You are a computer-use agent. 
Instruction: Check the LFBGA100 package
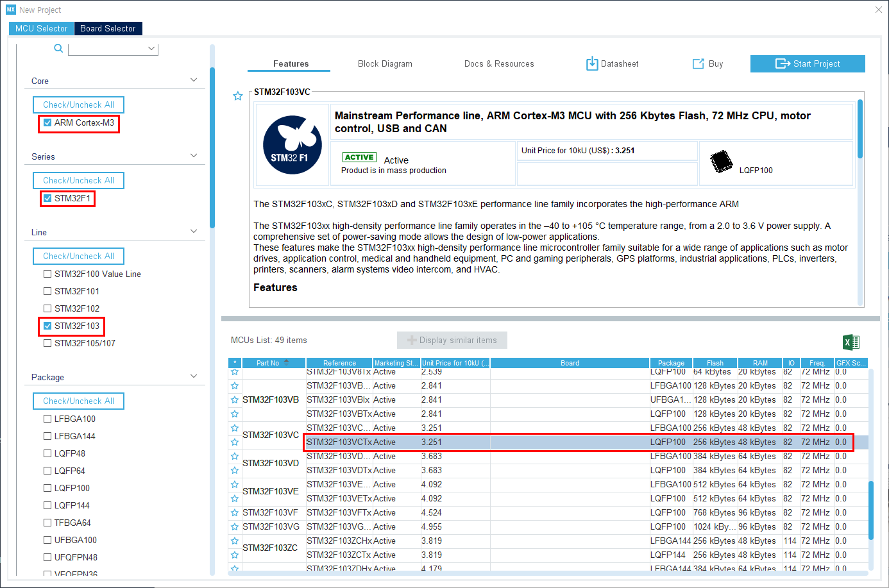[x=47, y=419]
